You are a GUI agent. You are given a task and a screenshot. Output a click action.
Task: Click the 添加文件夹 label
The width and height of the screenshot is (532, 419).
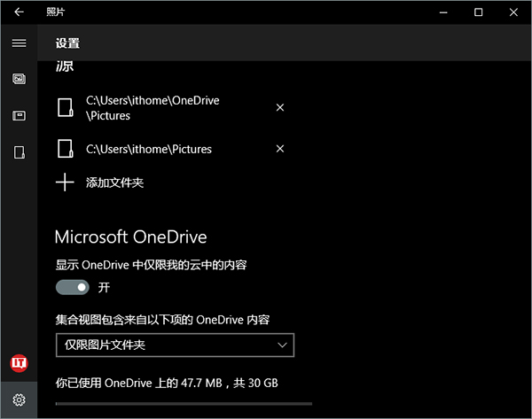114,182
